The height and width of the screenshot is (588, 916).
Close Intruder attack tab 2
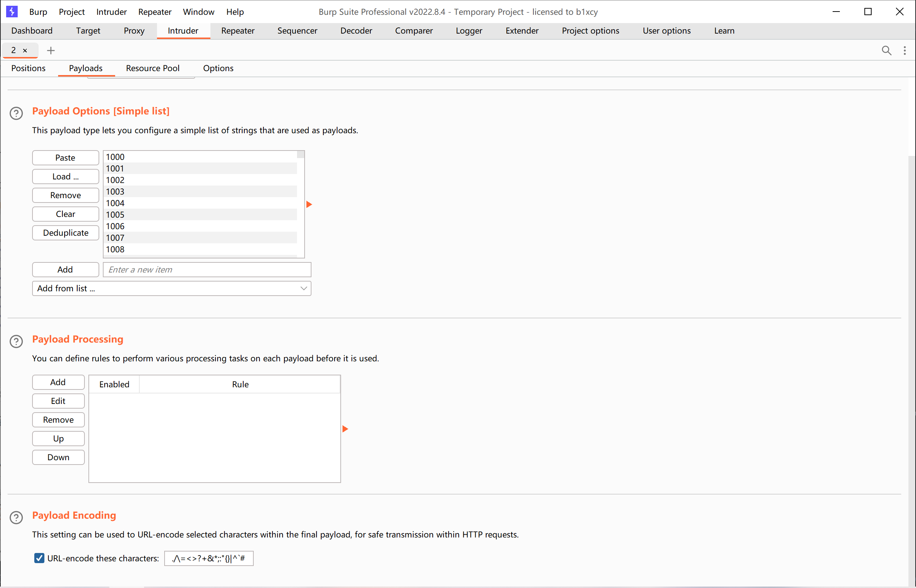click(x=25, y=51)
